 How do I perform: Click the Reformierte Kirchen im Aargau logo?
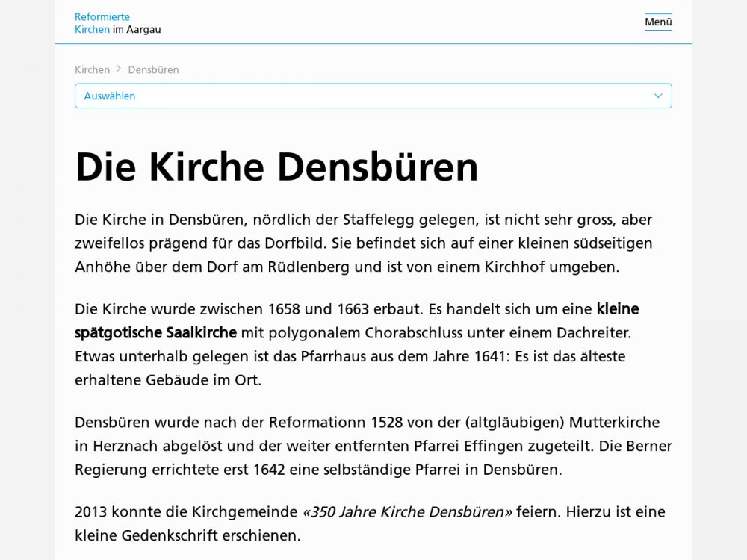pyautogui.click(x=117, y=23)
